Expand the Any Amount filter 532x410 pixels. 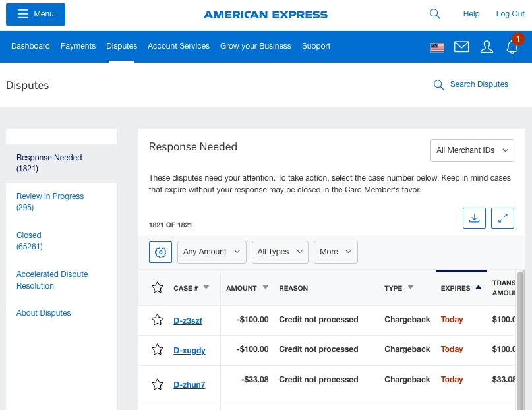pyautogui.click(x=212, y=252)
